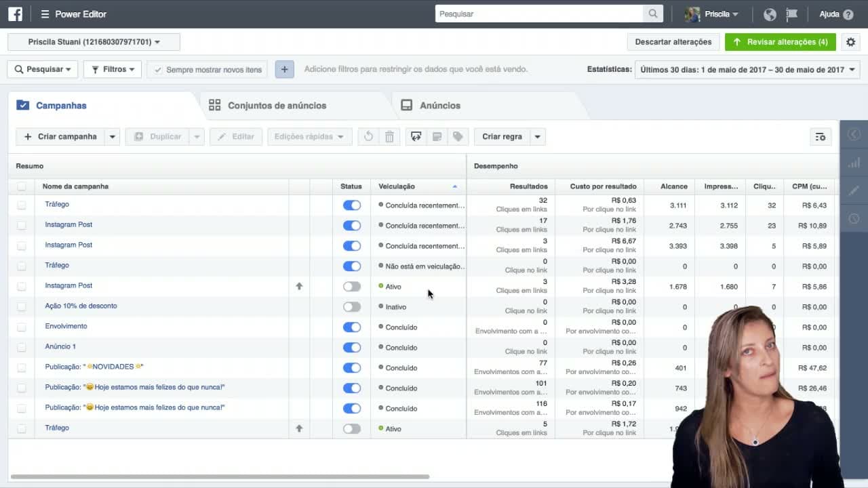The image size is (868, 488).
Task: Click the trash delete icon
Action: (389, 137)
